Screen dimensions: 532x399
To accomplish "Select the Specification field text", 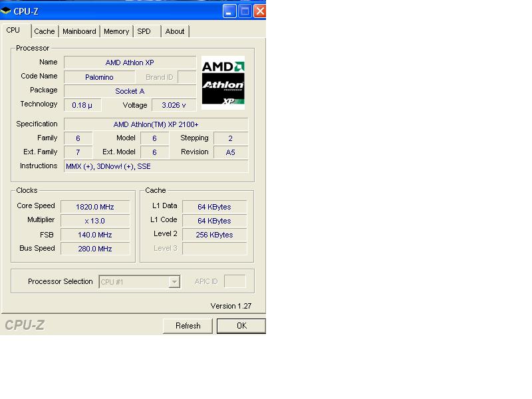I will click(x=156, y=124).
